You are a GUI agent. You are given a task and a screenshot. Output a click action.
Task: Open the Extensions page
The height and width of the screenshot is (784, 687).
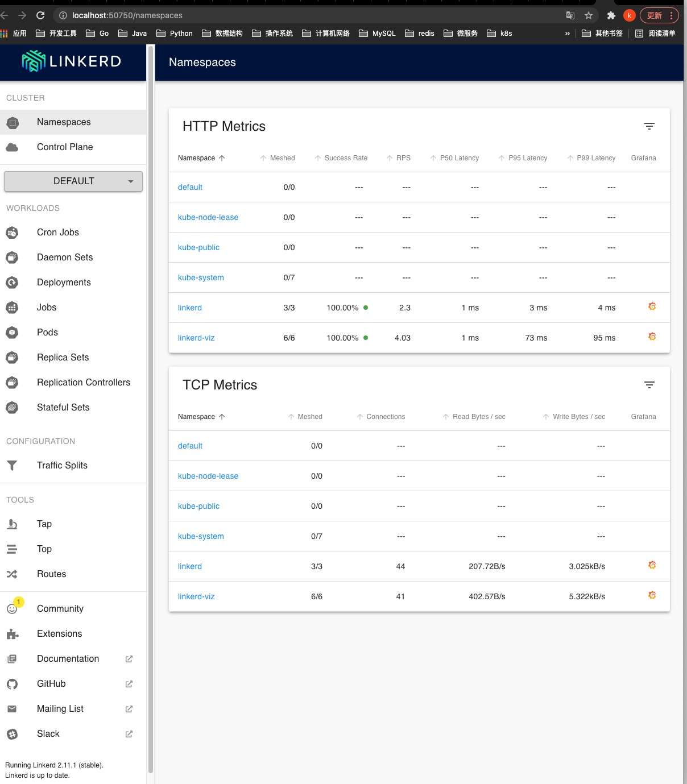pos(73,634)
